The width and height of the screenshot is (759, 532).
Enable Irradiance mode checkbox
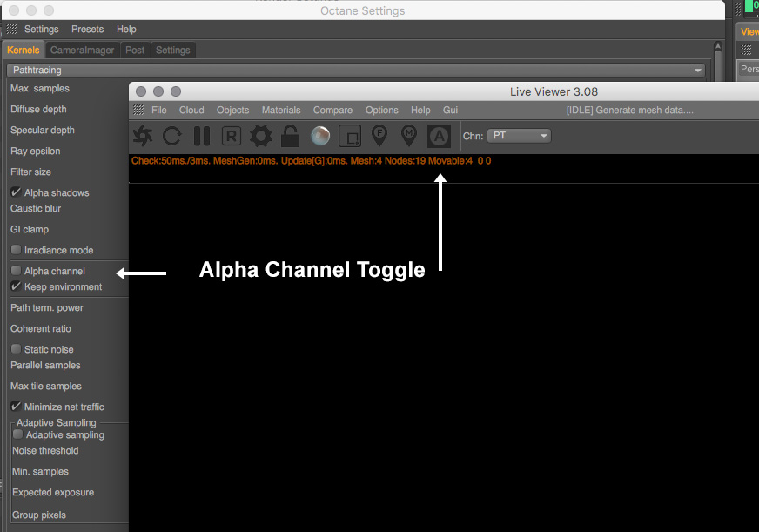tap(16, 250)
